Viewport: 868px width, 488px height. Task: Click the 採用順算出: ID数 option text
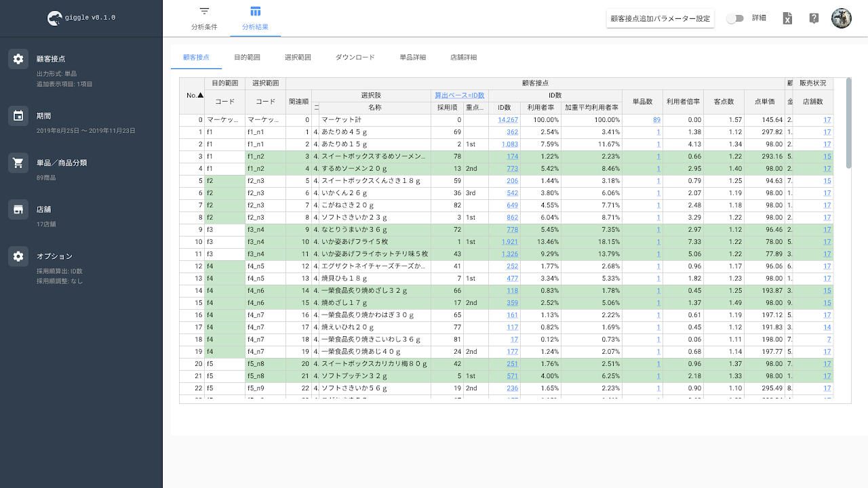point(59,271)
